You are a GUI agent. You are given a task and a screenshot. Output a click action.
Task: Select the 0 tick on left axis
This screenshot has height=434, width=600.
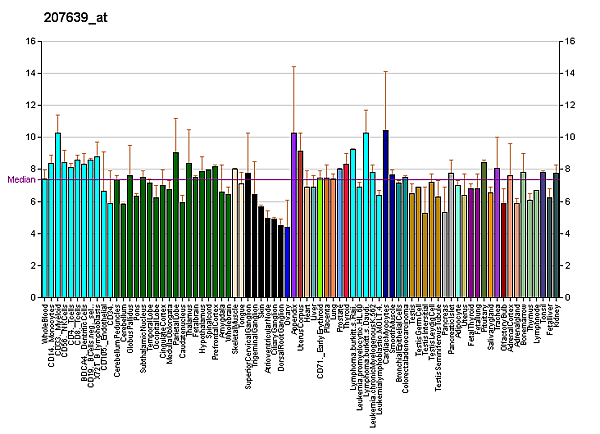point(34,298)
